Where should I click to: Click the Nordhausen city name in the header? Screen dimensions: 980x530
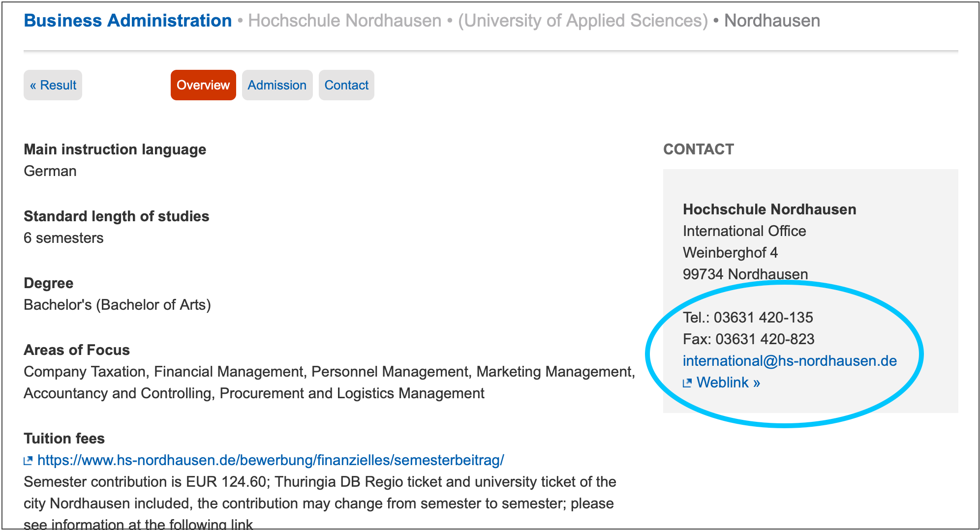[x=772, y=21]
